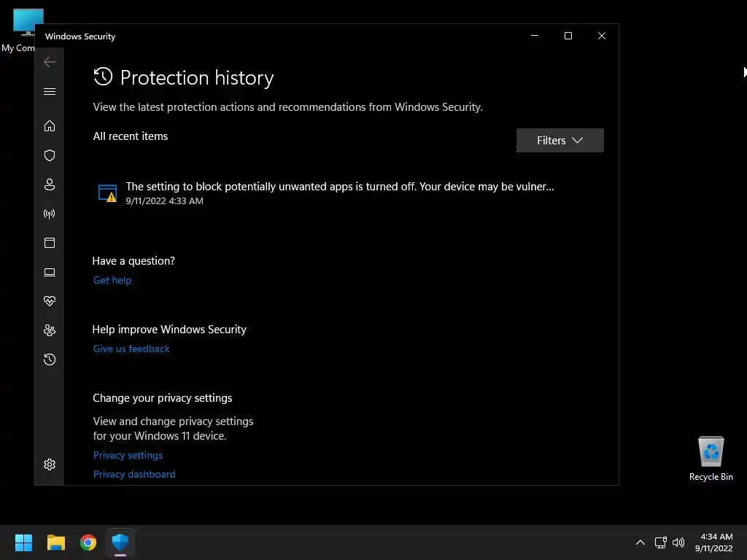Open Device security laptop icon
This screenshot has width=747, height=560.
50,272
